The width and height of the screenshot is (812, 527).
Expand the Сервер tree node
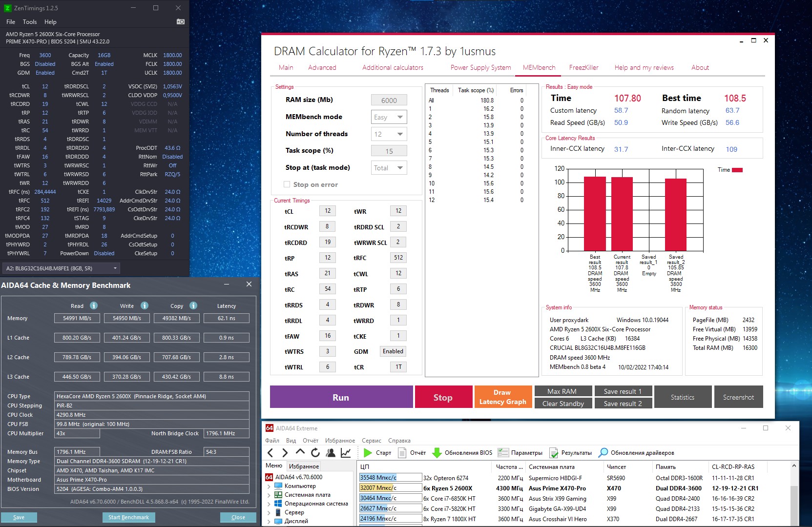coord(269,512)
